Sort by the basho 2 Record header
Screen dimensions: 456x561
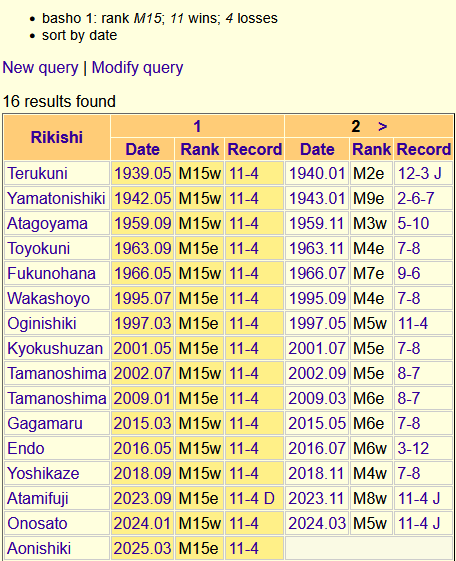424,149
